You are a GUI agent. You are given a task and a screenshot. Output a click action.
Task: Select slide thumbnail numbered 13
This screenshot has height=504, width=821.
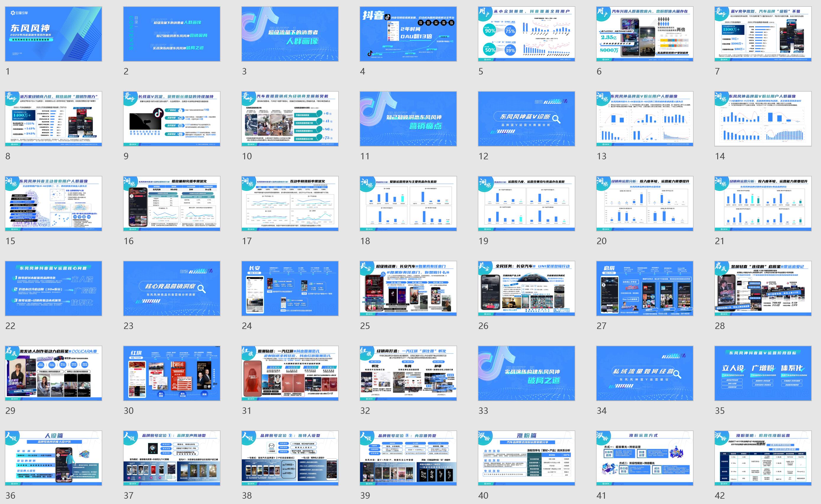pos(645,119)
